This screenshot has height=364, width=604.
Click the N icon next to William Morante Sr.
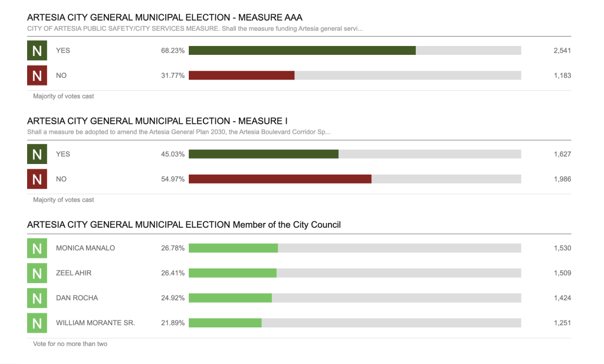pos(37,323)
